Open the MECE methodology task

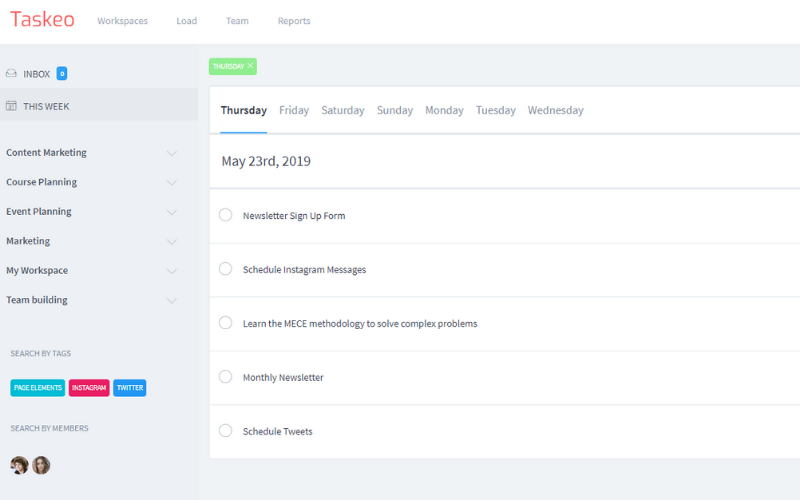[x=360, y=324]
